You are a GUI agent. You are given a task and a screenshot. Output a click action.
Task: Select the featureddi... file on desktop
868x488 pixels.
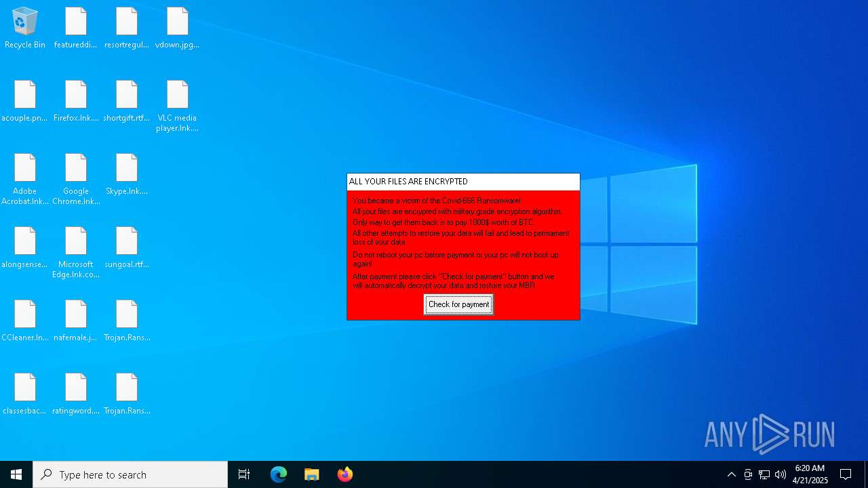pyautogui.click(x=76, y=28)
